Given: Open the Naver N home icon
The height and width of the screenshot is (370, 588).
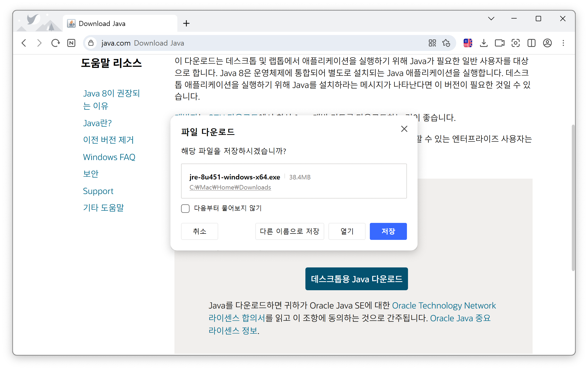Looking at the screenshot, I should pyautogui.click(x=71, y=43).
